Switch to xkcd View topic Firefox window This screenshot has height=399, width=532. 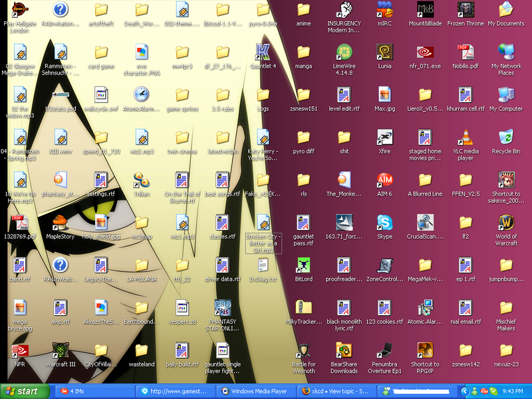(336, 392)
